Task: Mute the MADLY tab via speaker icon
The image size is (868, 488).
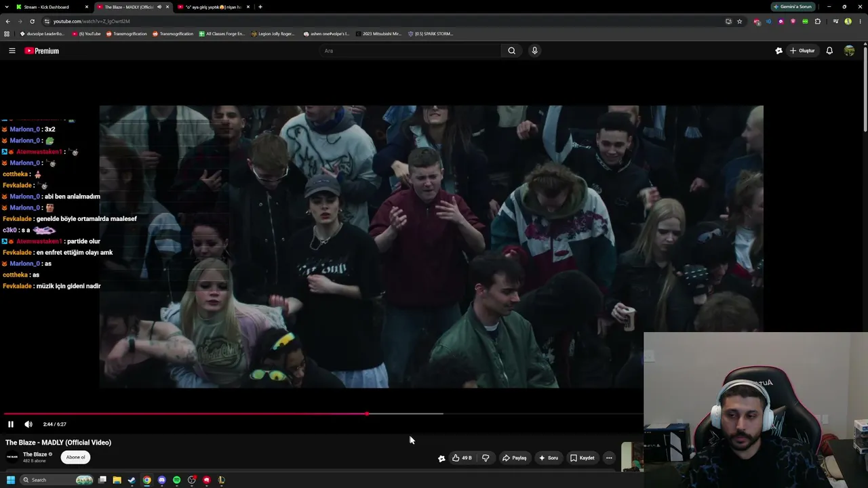Action: (159, 7)
